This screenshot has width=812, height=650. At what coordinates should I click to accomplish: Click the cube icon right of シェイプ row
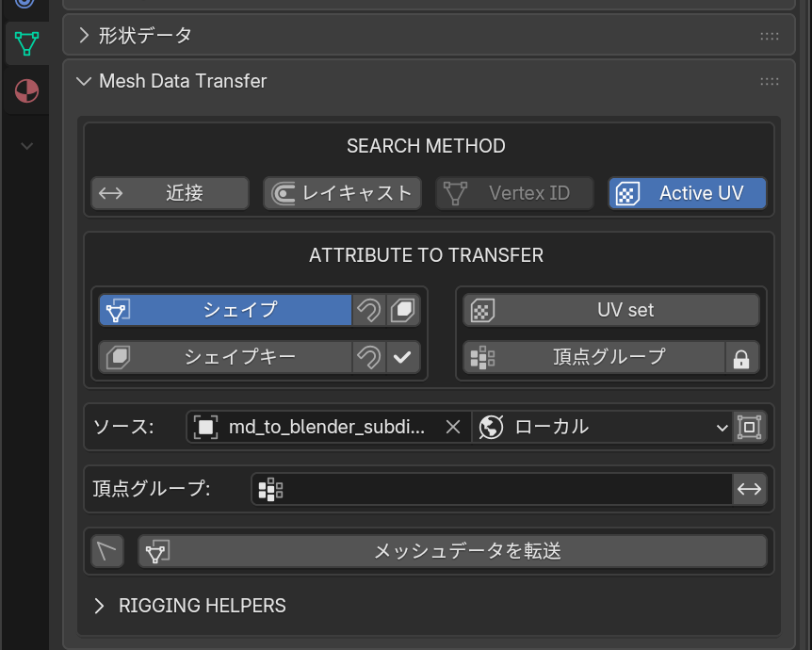[x=403, y=310]
